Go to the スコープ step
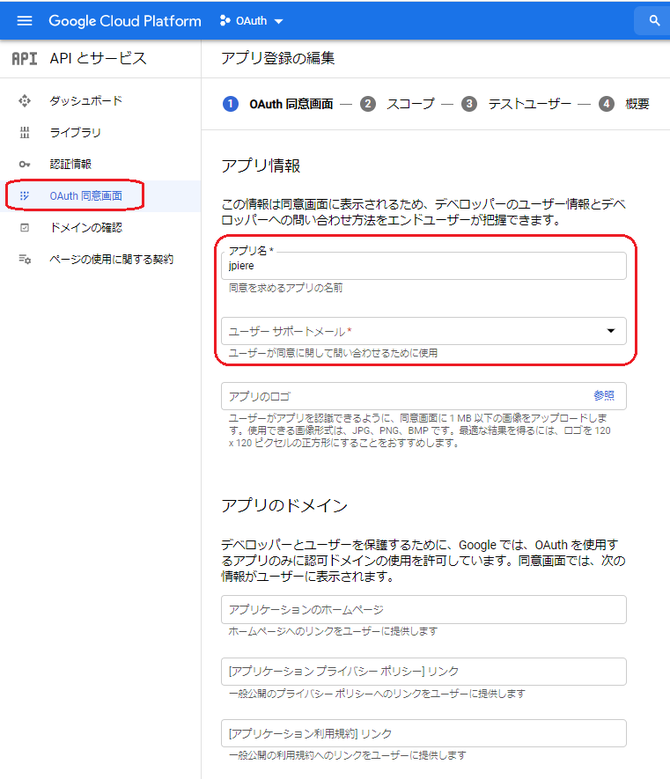670x779 pixels. click(x=410, y=104)
